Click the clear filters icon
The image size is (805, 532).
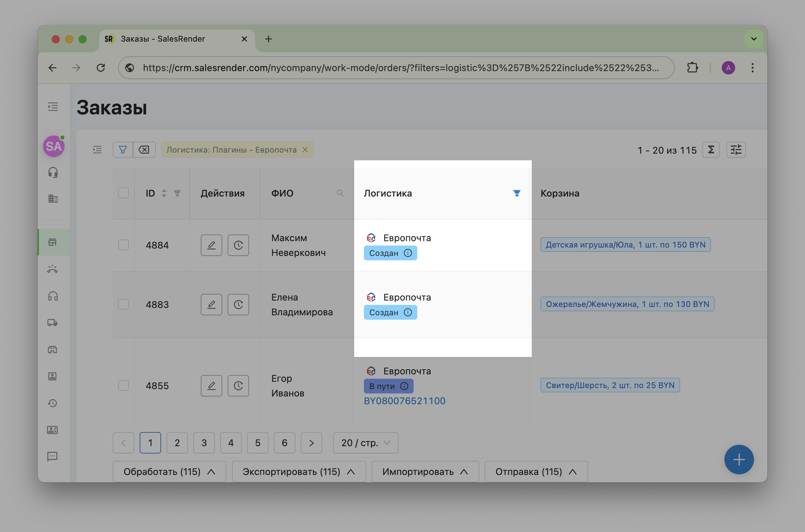point(144,150)
